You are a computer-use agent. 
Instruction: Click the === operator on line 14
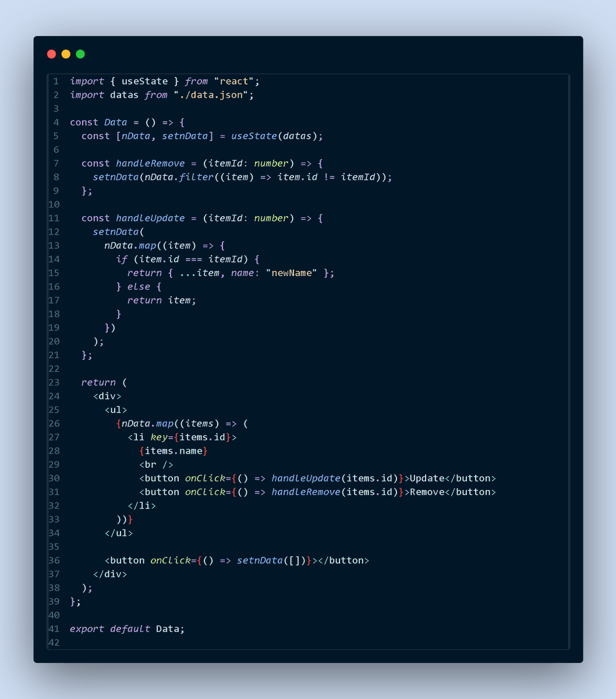click(x=193, y=259)
